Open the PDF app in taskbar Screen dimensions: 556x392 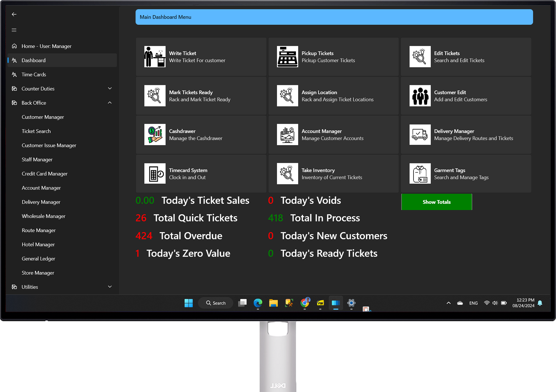coord(320,303)
